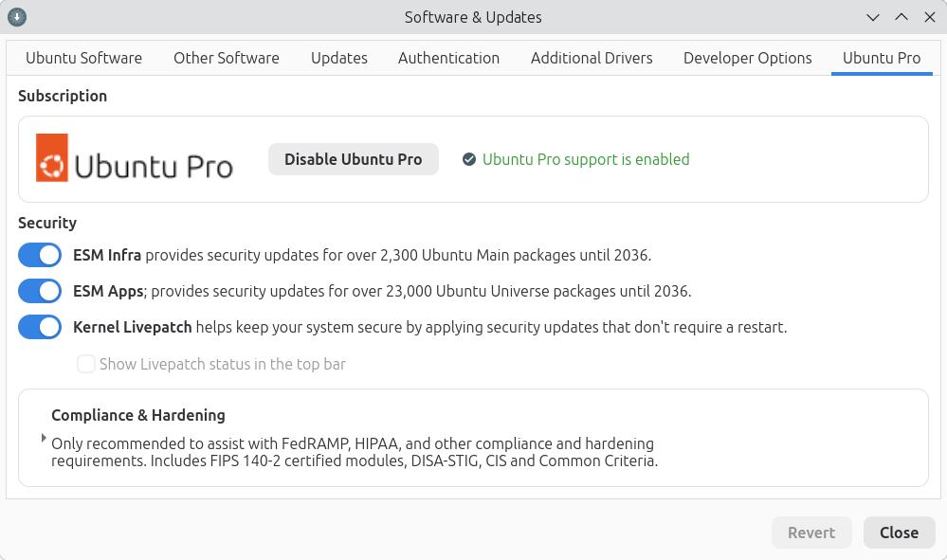The height and width of the screenshot is (560, 947).
Task: Go to the Updates tab
Action: (x=338, y=58)
